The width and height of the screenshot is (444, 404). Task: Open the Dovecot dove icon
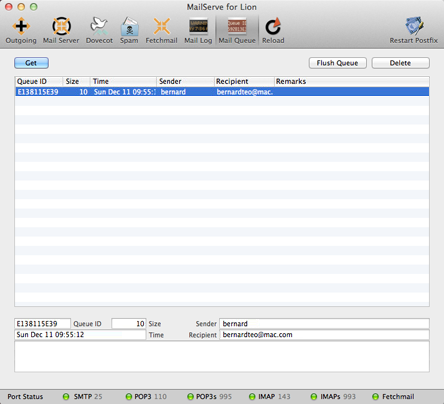[99, 26]
